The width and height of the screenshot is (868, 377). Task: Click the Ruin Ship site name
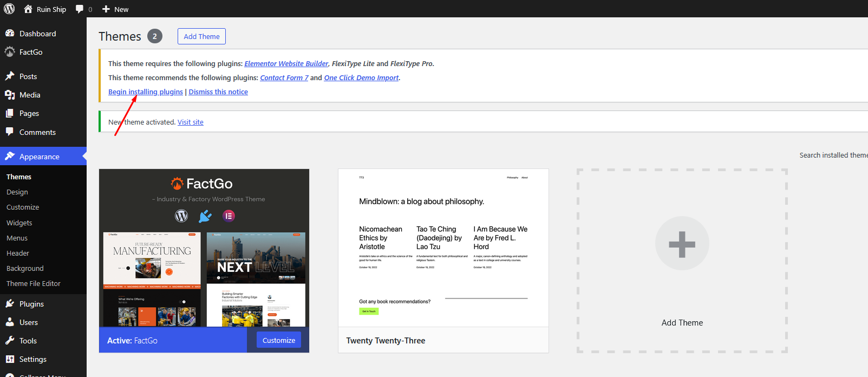coord(51,9)
